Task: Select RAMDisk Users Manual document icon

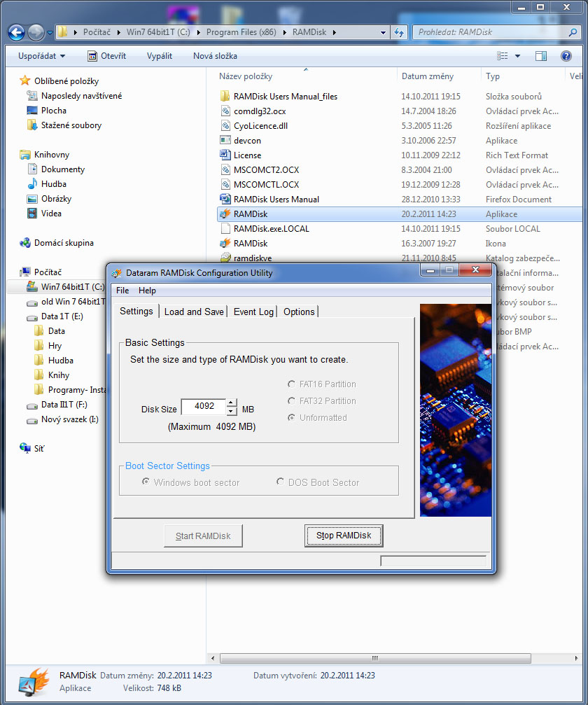Action: click(x=225, y=200)
